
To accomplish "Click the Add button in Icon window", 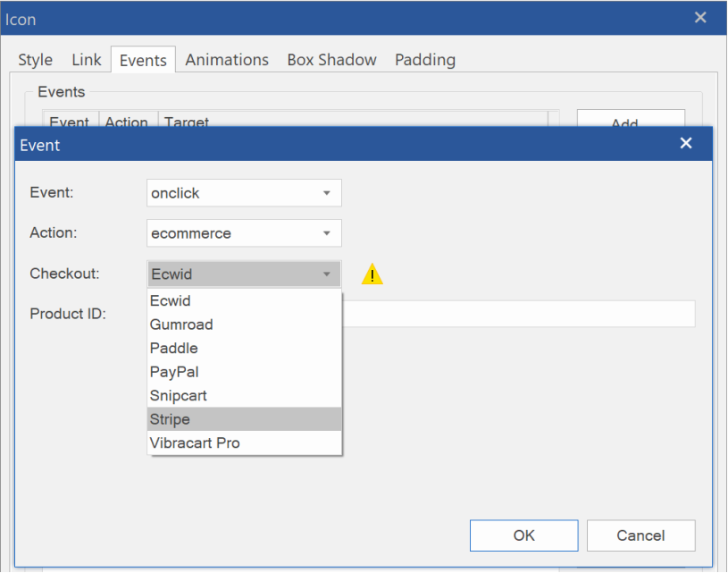I will [x=631, y=119].
